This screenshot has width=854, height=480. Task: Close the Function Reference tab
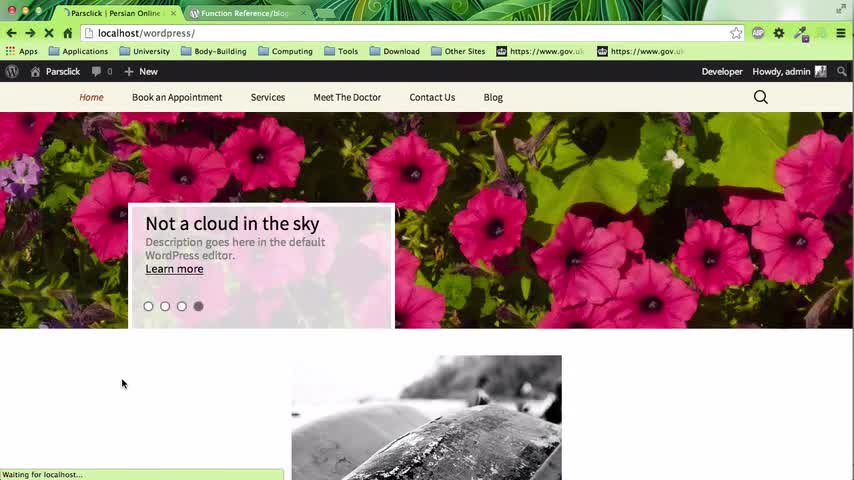(x=303, y=13)
